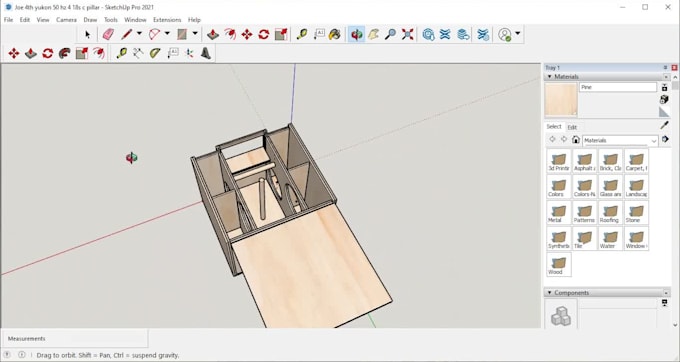The image size is (680, 362).
Task: Choose the Paint Bucket tool
Action: point(335,34)
